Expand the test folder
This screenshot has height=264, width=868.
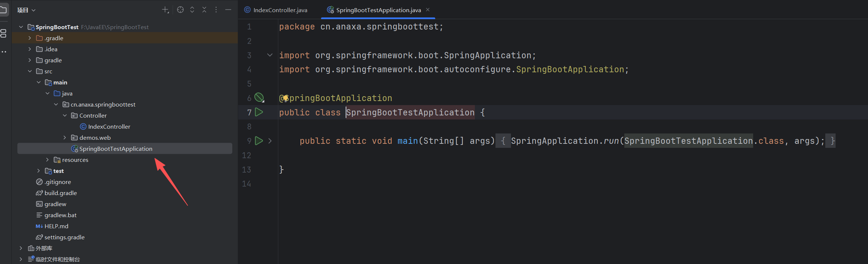(39, 171)
